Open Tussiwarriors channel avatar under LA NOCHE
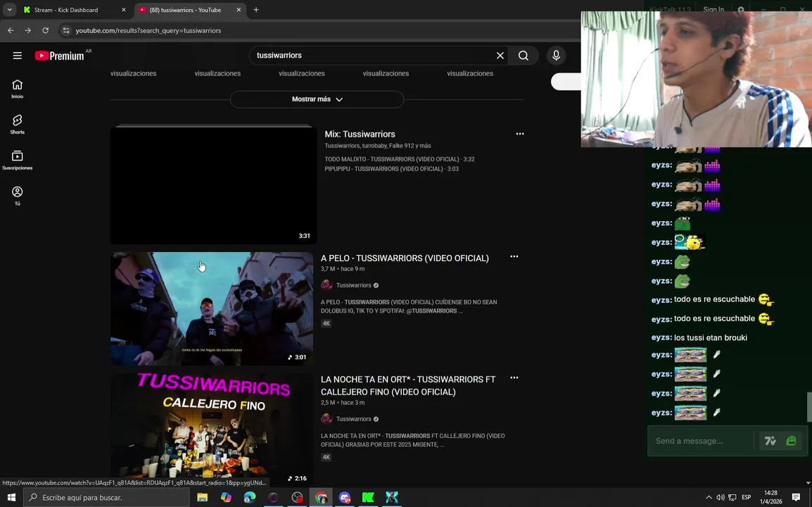 [x=326, y=419]
